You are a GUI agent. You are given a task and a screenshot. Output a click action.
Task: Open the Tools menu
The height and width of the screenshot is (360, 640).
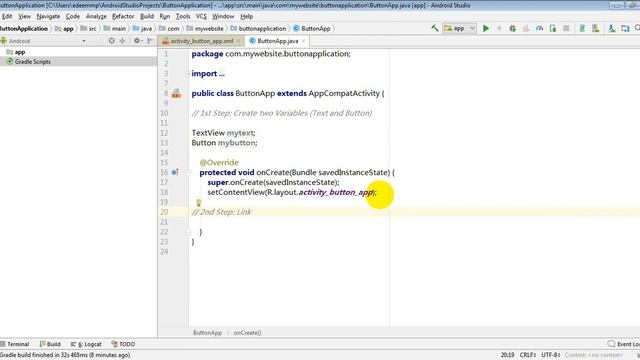coord(183,16)
